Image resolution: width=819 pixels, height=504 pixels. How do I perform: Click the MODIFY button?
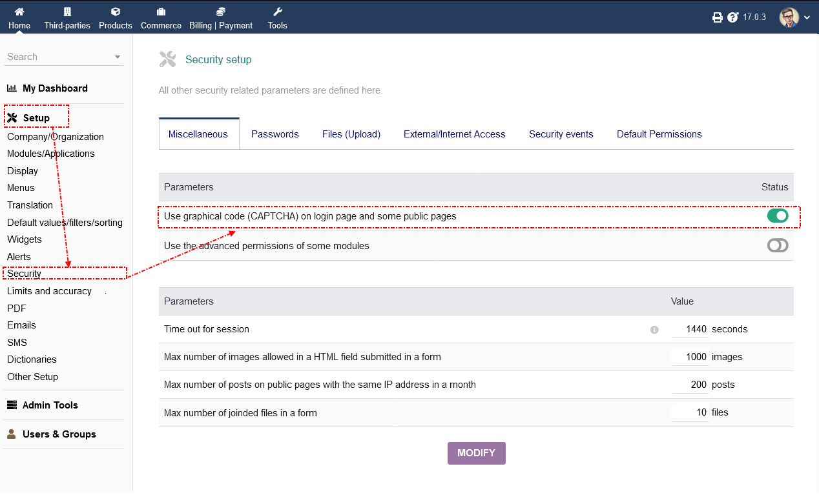click(477, 453)
